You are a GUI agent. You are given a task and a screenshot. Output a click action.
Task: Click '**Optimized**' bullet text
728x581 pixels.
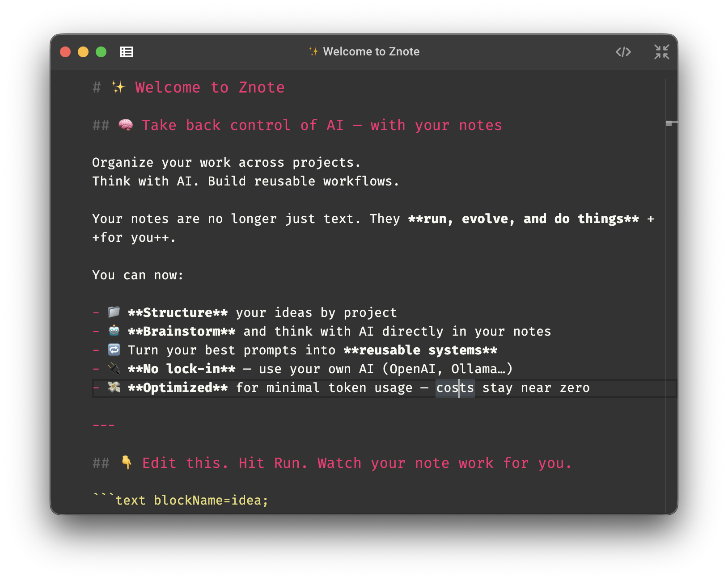pyautogui.click(x=178, y=387)
